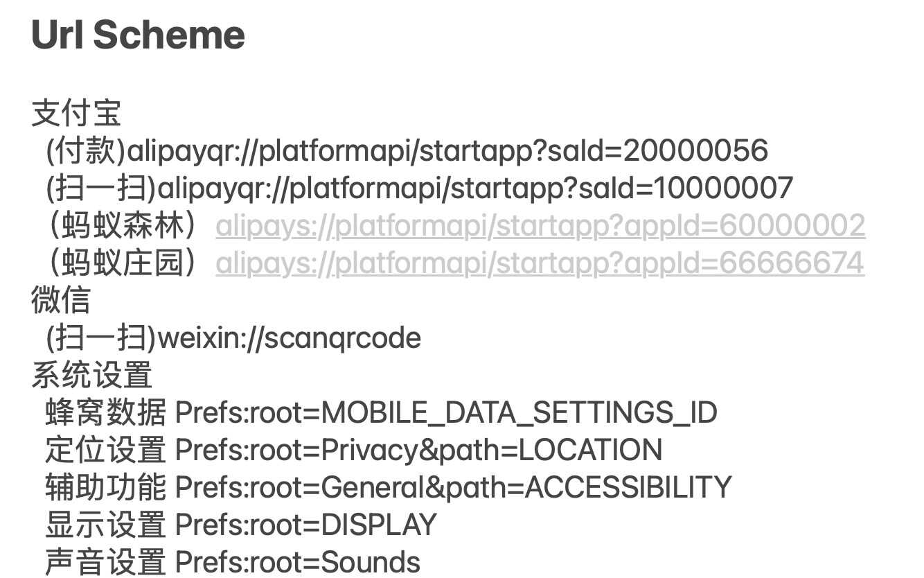Click the 辅助功能 label
The height and width of the screenshot is (578, 924).
point(105,488)
